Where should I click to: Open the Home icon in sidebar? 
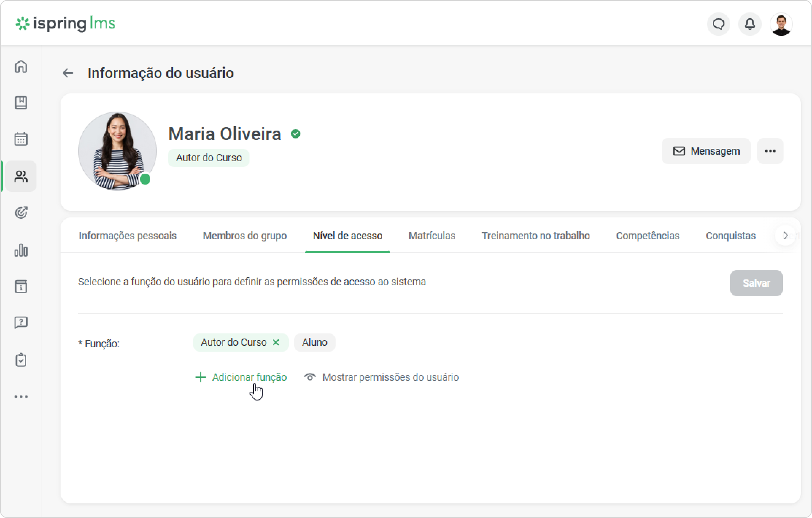click(21, 66)
